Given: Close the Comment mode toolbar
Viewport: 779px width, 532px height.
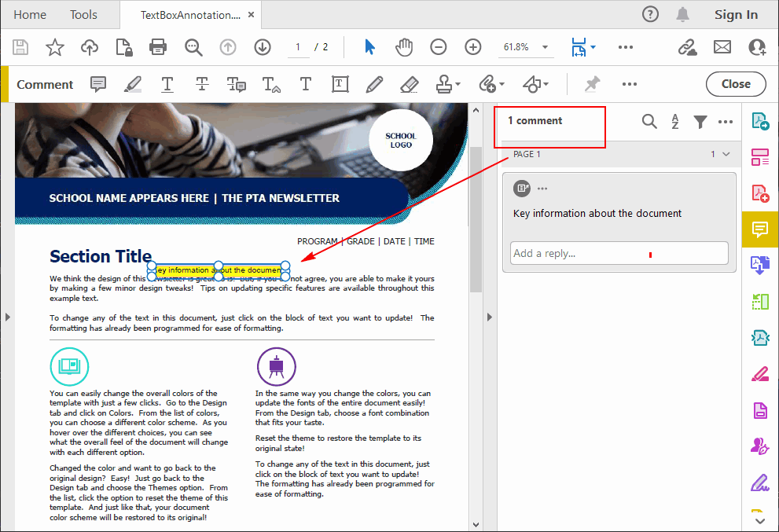Looking at the screenshot, I should coord(736,84).
